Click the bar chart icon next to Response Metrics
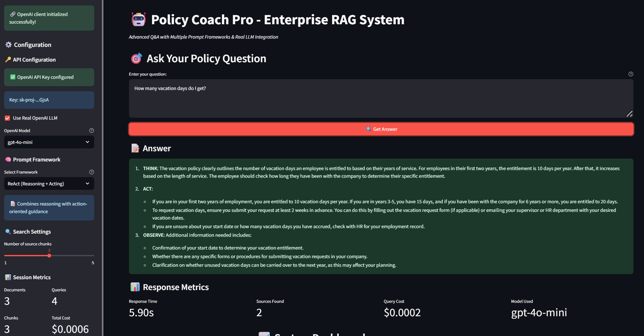 pyautogui.click(x=135, y=287)
